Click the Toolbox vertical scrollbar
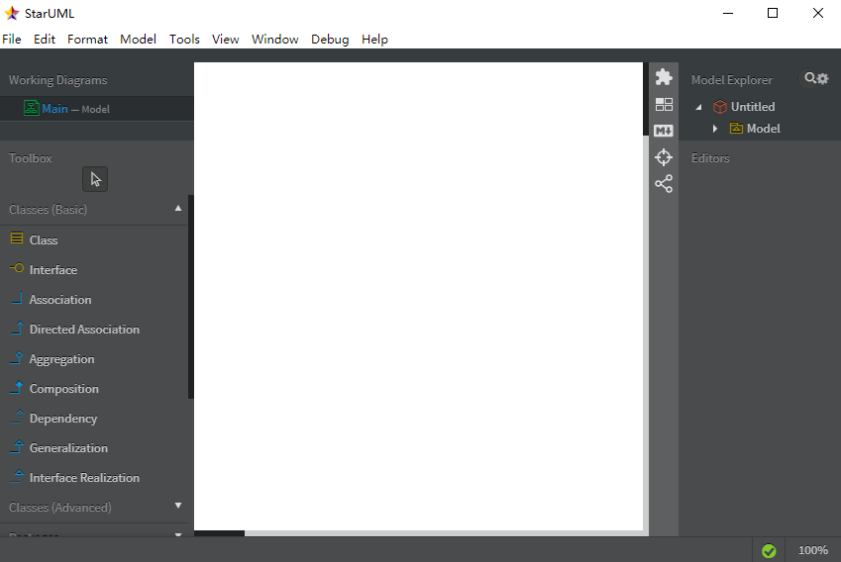The image size is (841, 562). point(190,297)
